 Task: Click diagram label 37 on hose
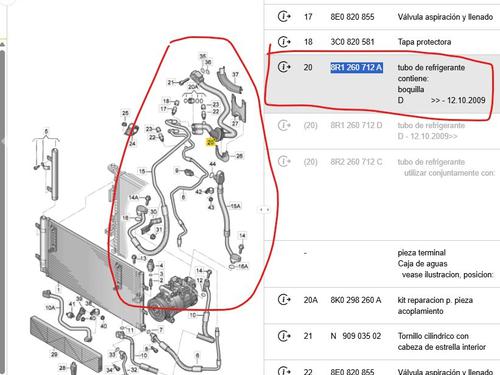tap(235, 74)
